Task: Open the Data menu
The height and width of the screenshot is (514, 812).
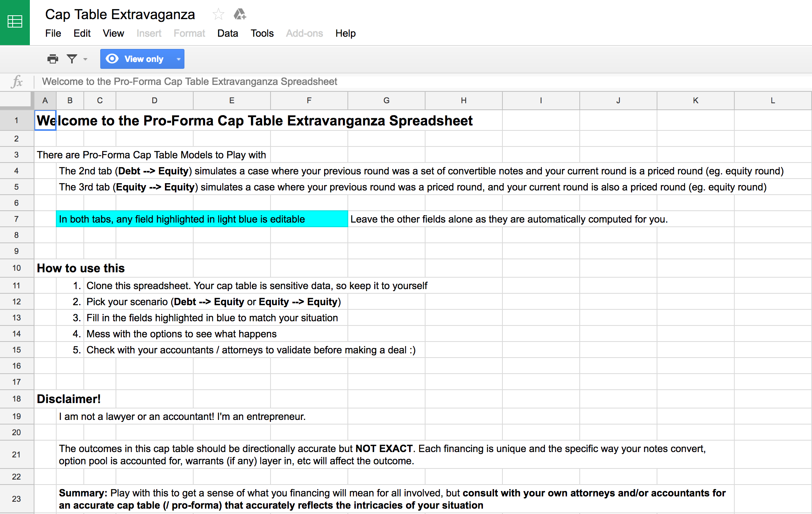Action: pyautogui.click(x=228, y=33)
